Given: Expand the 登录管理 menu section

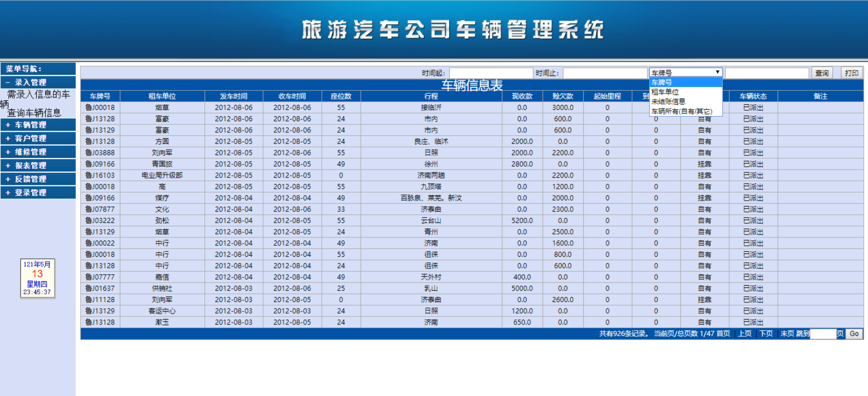Looking at the screenshot, I should pos(38,193).
